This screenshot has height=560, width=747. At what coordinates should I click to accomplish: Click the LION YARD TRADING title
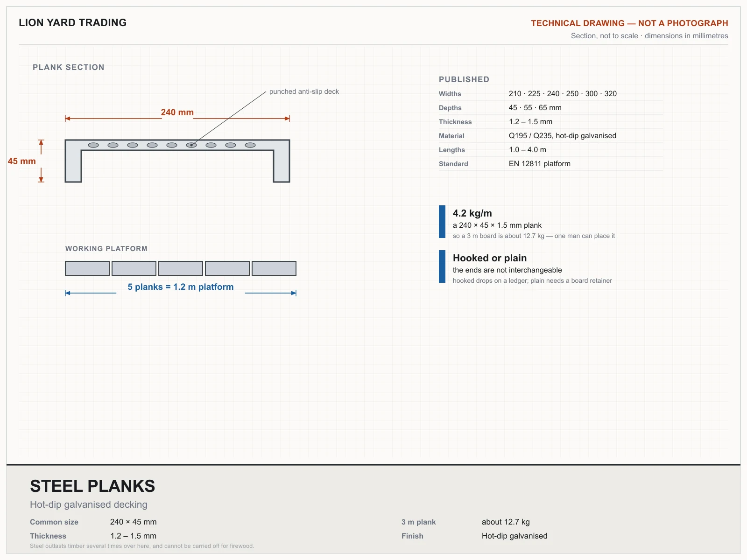click(72, 22)
